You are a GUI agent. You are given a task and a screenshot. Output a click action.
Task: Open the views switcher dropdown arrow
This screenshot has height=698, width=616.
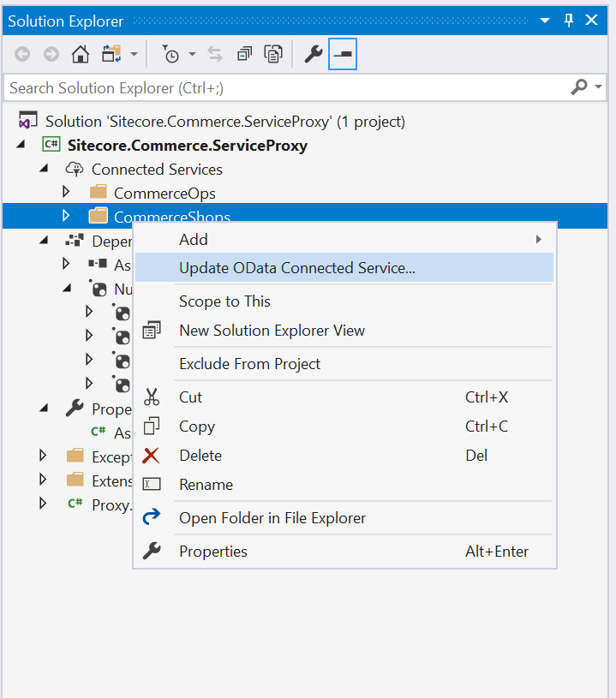point(134,54)
